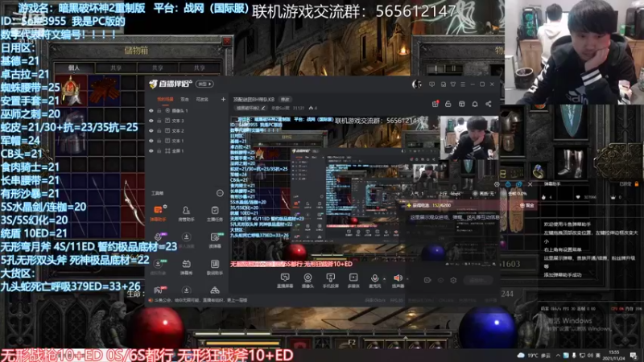Switch to the second scene tab
The height and width of the screenshot is (362, 644).
pyautogui.click(x=185, y=99)
